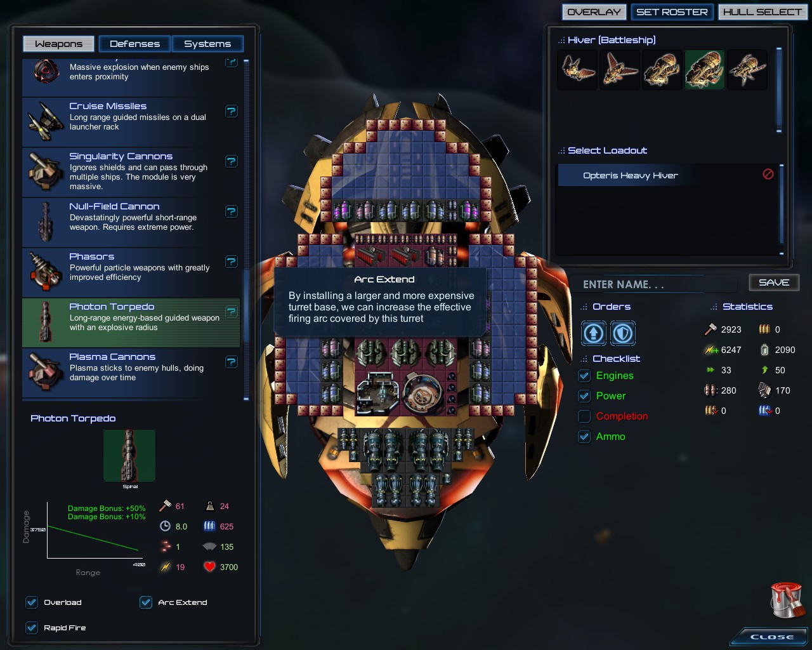The width and height of the screenshot is (812, 650).
Task: Save the current loadout
Action: (774, 282)
